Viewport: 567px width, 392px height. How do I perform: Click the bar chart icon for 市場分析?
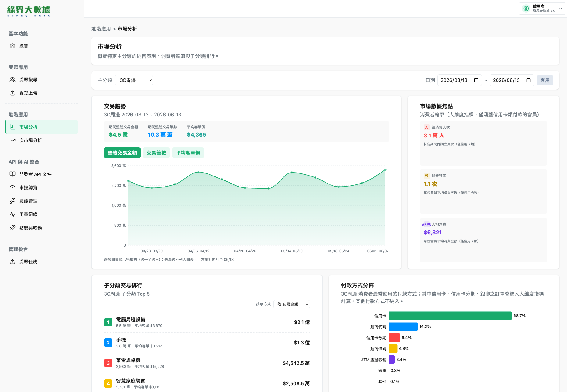click(x=12, y=127)
